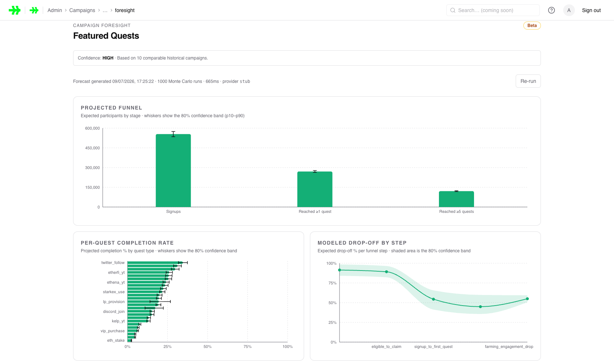Open the help question mark icon
Viewport: 614px width, 364px height.
552,10
